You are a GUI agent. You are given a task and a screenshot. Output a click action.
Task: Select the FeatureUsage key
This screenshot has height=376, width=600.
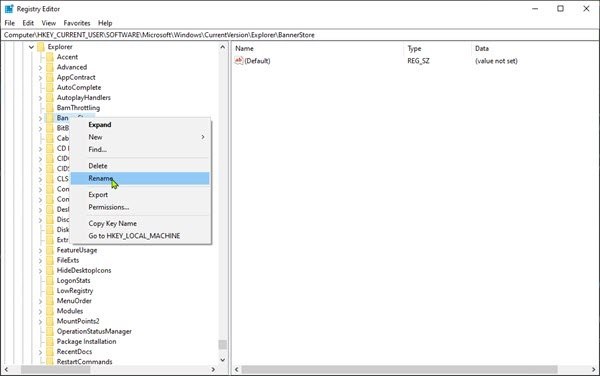pyautogui.click(x=77, y=250)
